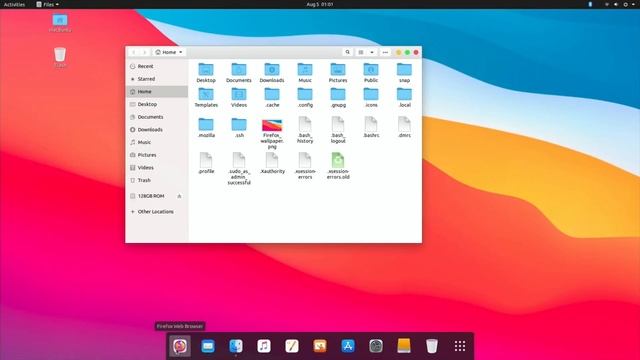Open the Files hamburger menu
640x360 pixels.
[385, 52]
